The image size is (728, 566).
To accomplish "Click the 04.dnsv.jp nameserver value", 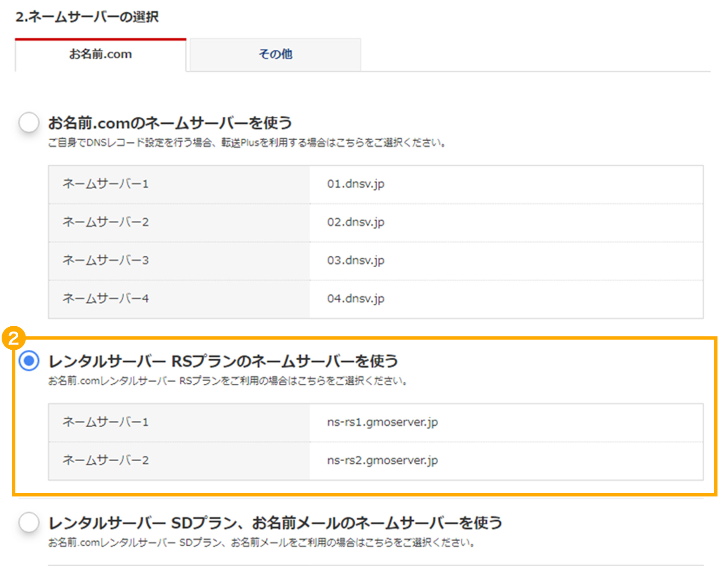I will [356, 298].
